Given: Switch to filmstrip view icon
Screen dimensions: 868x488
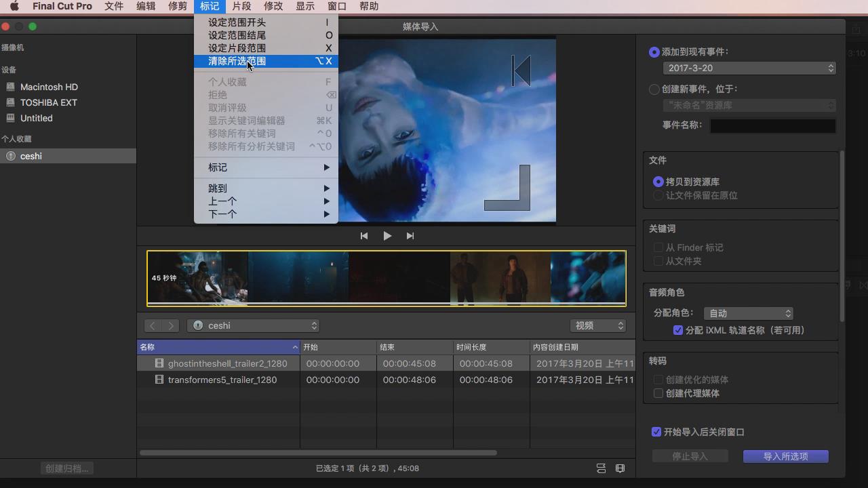Looking at the screenshot, I should (620, 468).
